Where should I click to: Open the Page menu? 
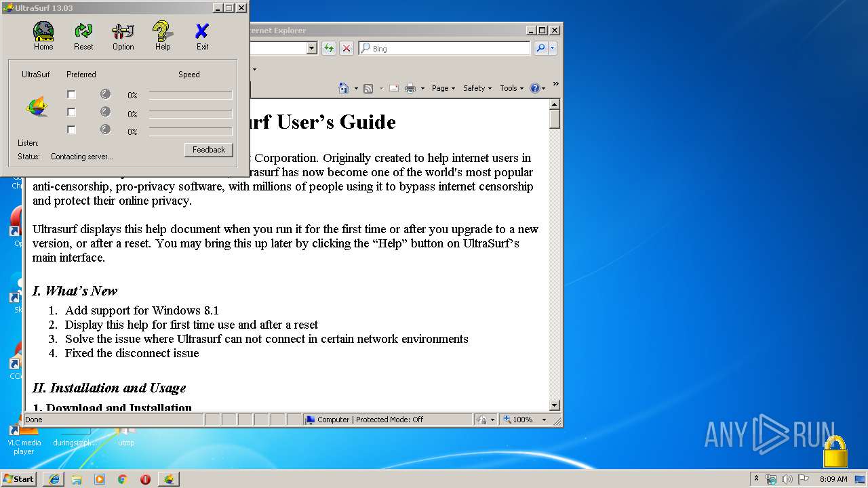tap(443, 88)
